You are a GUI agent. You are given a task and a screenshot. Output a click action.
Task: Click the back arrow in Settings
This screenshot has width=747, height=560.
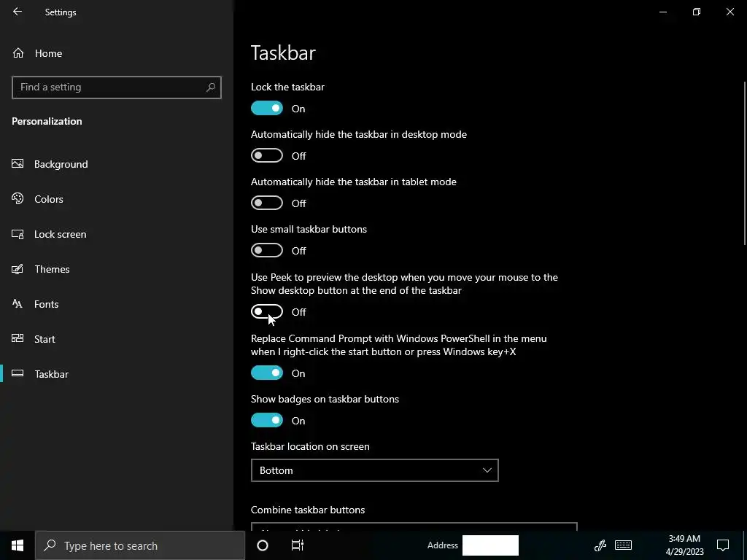[18, 12]
